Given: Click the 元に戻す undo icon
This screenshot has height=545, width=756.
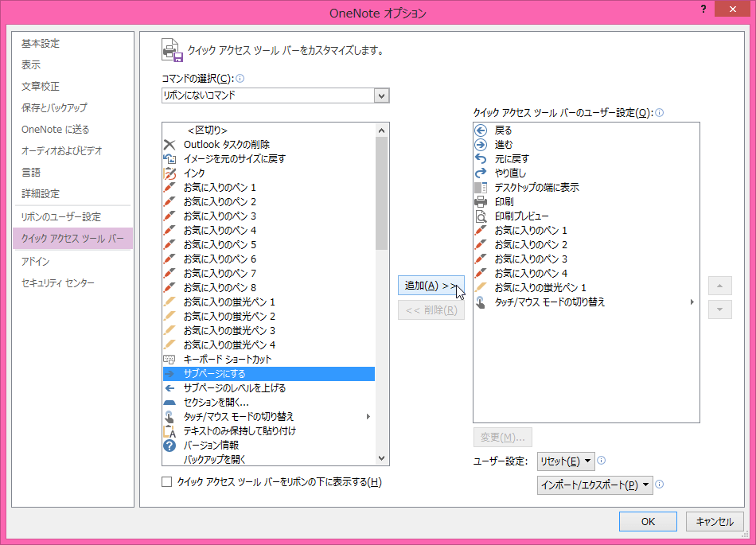Looking at the screenshot, I should [x=481, y=158].
